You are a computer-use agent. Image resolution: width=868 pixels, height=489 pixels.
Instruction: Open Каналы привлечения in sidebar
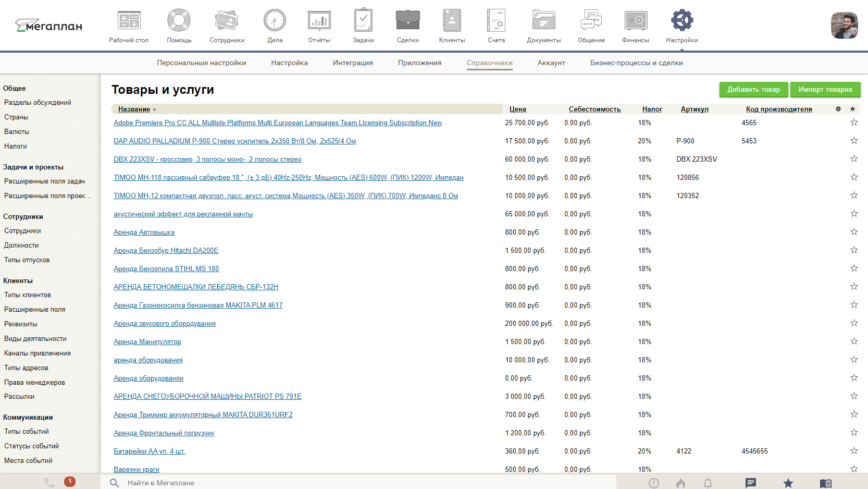[x=38, y=353]
